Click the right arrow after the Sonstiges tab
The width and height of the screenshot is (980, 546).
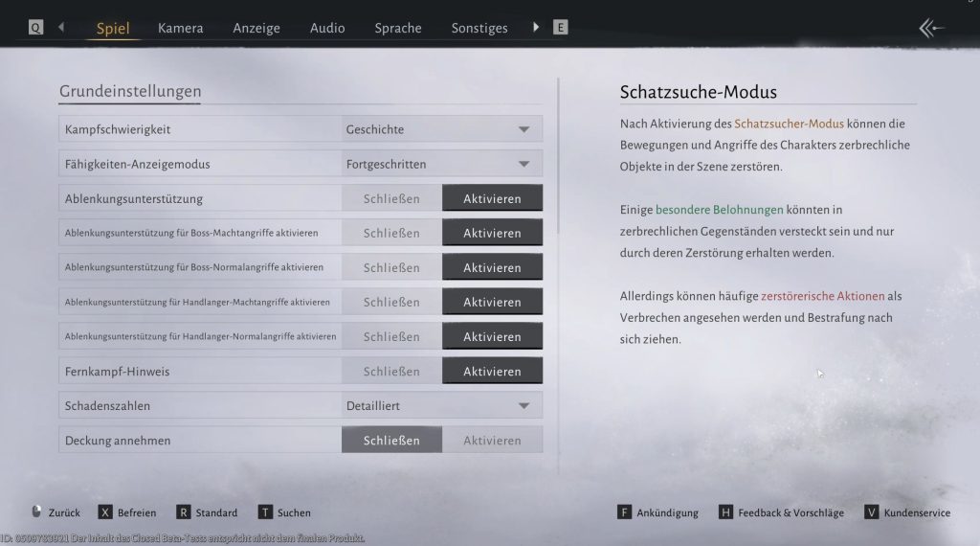pos(536,28)
